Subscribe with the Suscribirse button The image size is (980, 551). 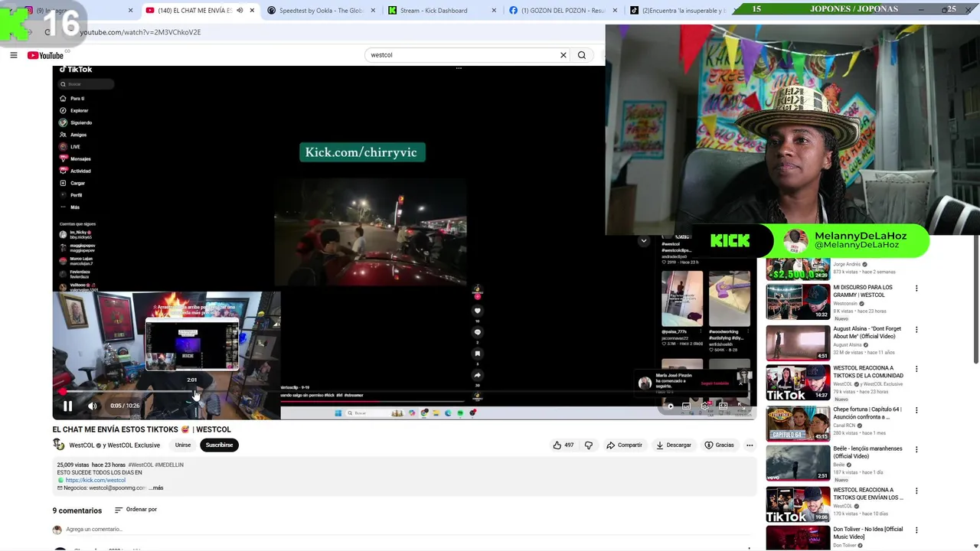coord(219,445)
